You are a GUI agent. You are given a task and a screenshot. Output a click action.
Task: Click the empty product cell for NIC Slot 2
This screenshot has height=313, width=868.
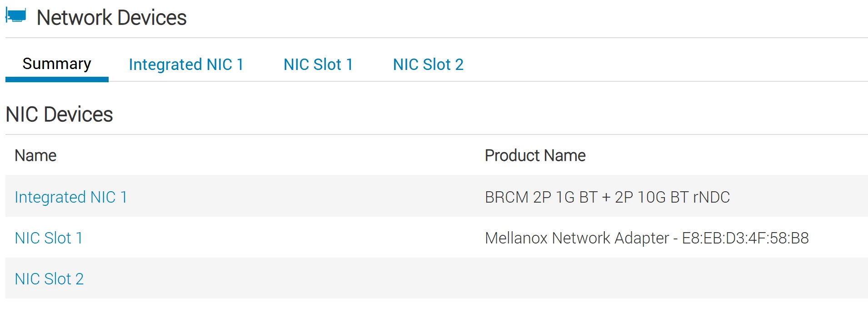click(x=673, y=278)
